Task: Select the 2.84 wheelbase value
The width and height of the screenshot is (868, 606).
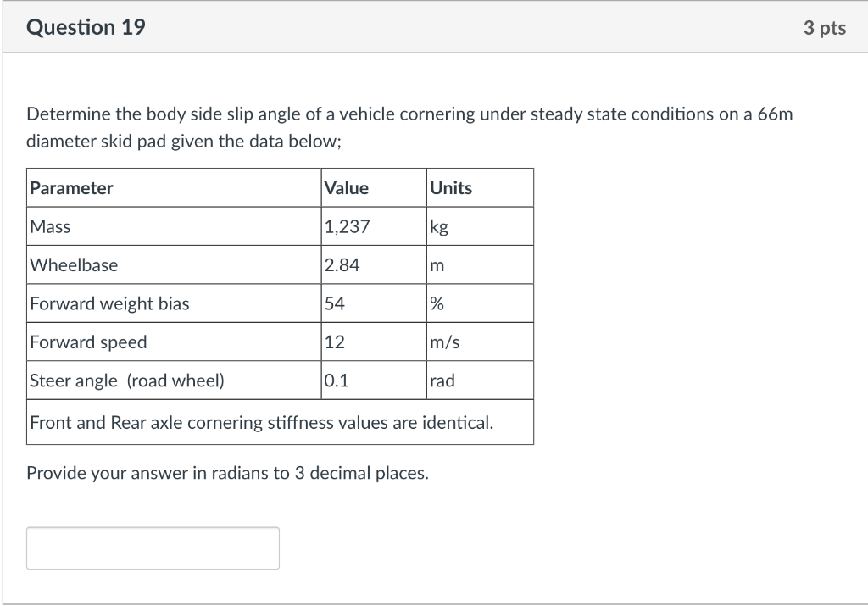Action: pyautogui.click(x=340, y=264)
